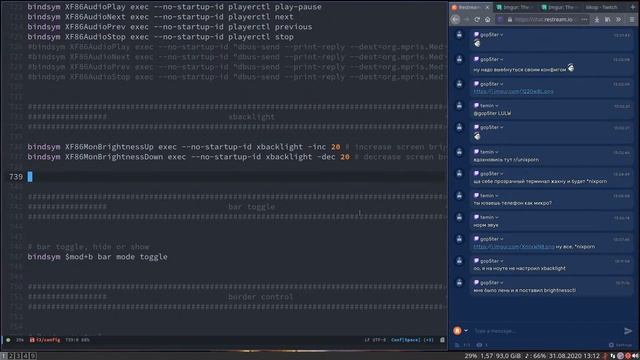Expand temin dropdown on 'телефон как микро' message
Viewport: 640px width, 360px height.
click(497, 196)
